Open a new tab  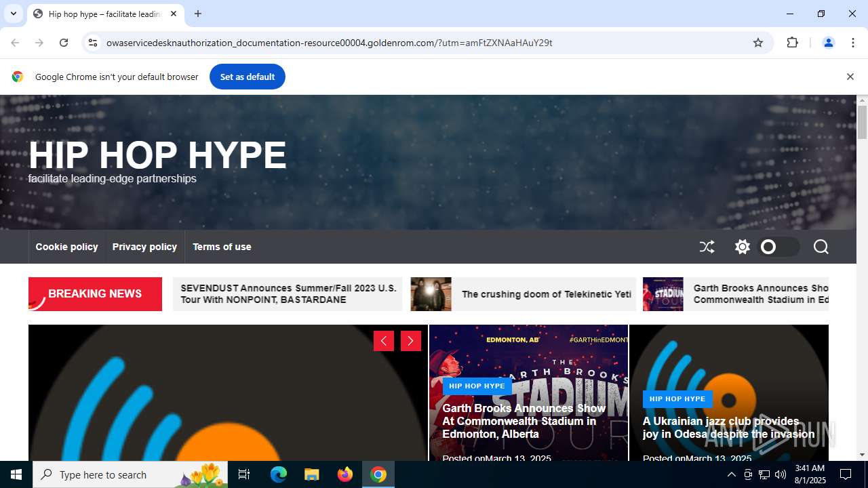[198, 14]
